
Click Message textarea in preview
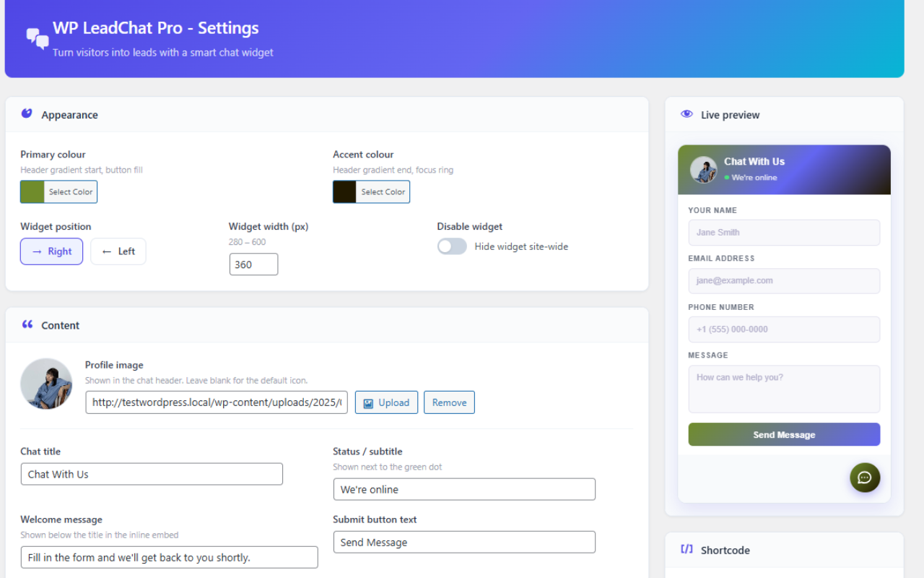click(x=784, y=389)
